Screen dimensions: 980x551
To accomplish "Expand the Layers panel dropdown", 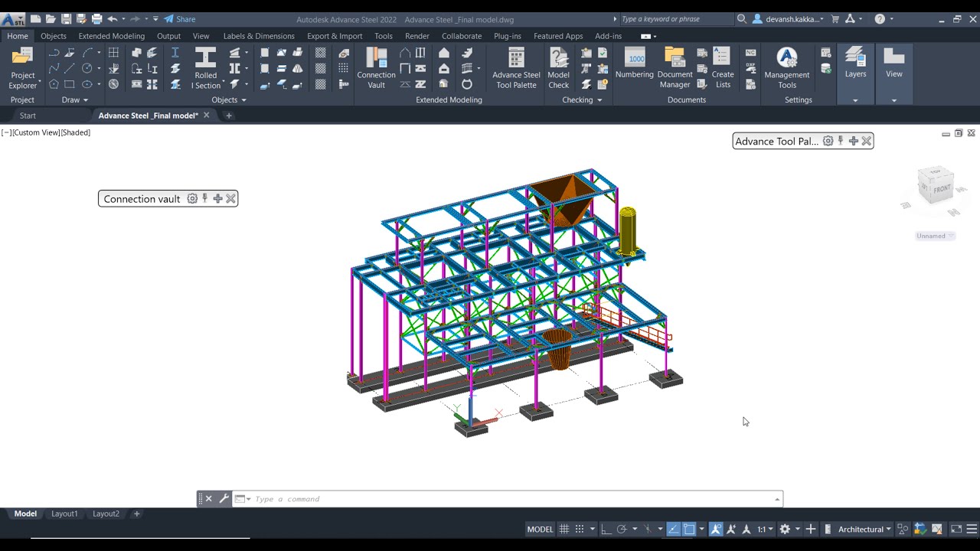I will coord(855,100).
